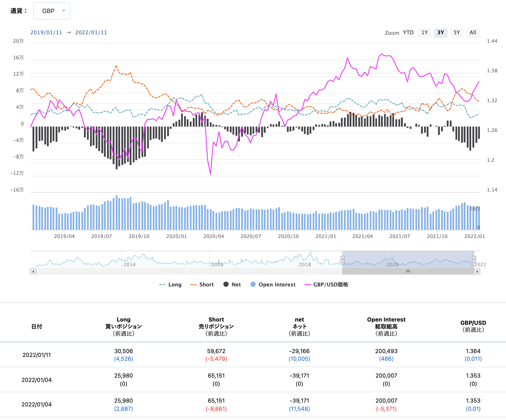Click the GBP/USD value 1.364

click(473, 351)
